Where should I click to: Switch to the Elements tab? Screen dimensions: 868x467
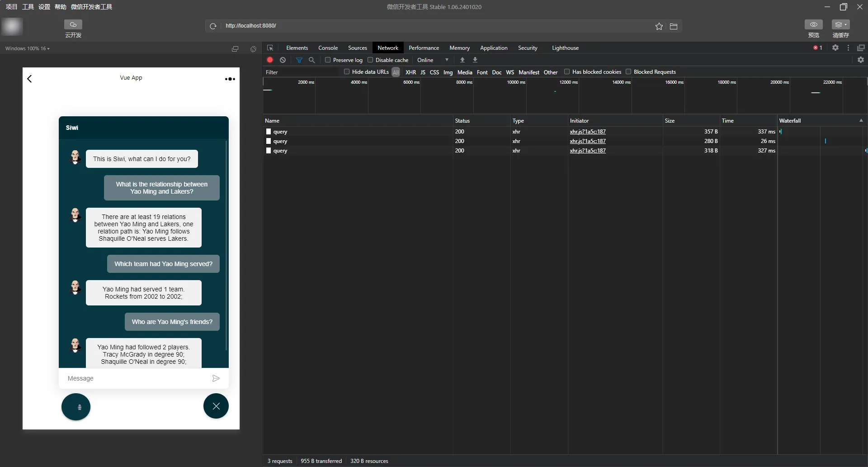[297, 48]
